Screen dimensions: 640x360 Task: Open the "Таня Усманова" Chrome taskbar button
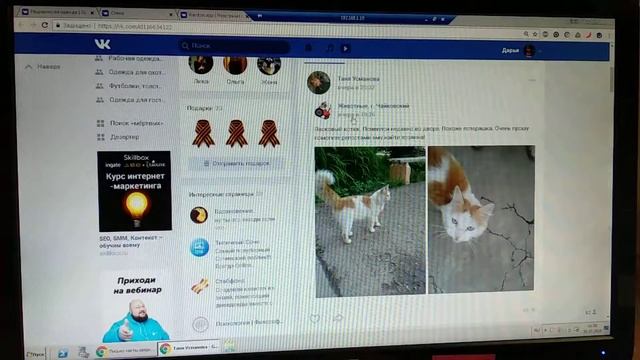[x=189, y=348]
